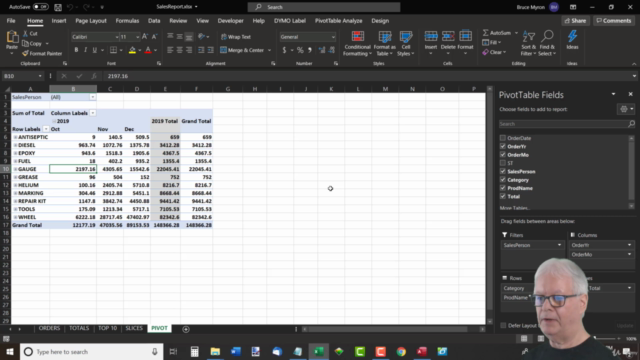The height and width of the screenshot is (360, 640).
Task: Open OrderYr dropdown in Columns area
Action: (x=629, y=245)
